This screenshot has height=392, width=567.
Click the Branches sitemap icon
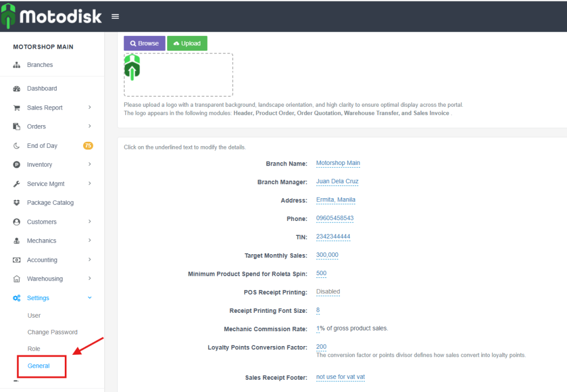point(17,65)
